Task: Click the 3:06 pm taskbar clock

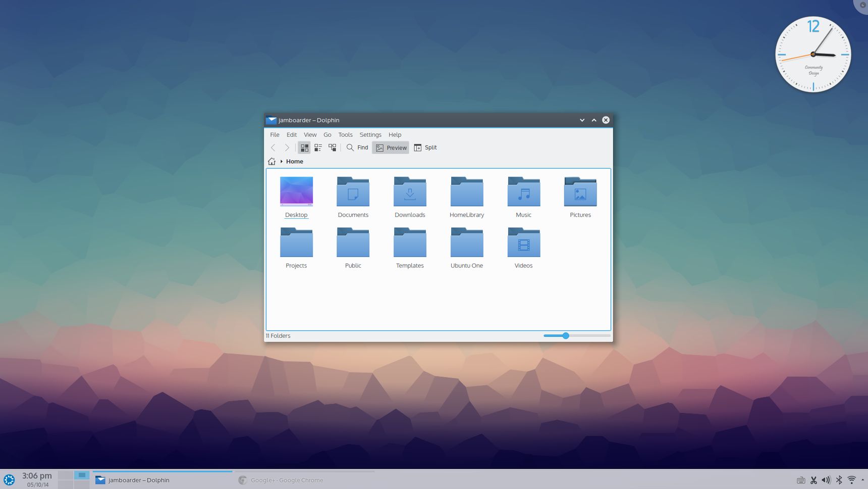Action: (37, 476)
